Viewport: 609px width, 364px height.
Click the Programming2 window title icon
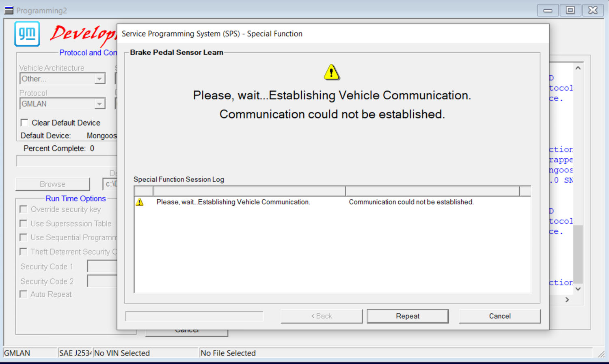[9, 10]
